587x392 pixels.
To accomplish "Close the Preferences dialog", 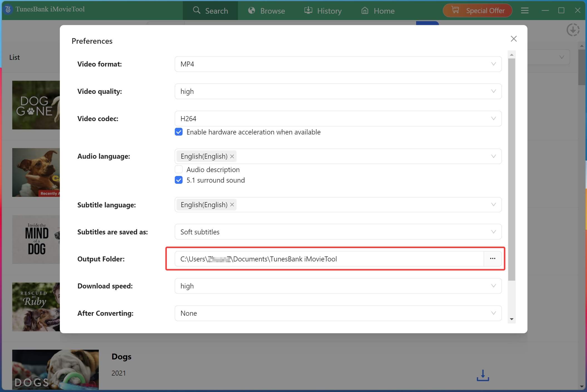I will (x=514, y=39).
